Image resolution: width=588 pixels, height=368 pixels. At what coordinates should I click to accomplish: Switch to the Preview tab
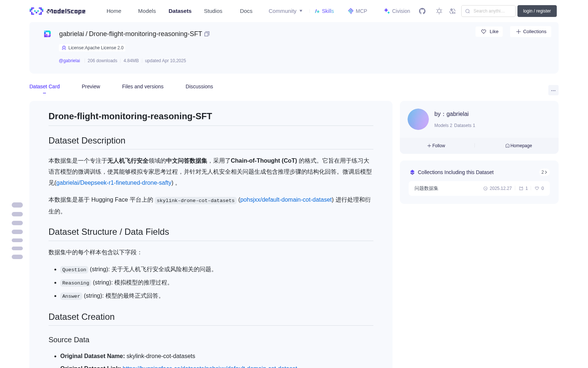[x=91, y=86]
